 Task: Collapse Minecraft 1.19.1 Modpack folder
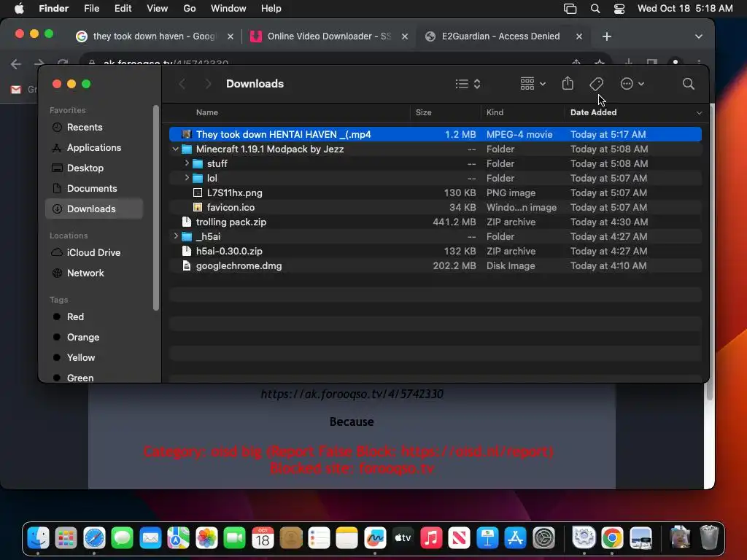(x=175, y=149)
